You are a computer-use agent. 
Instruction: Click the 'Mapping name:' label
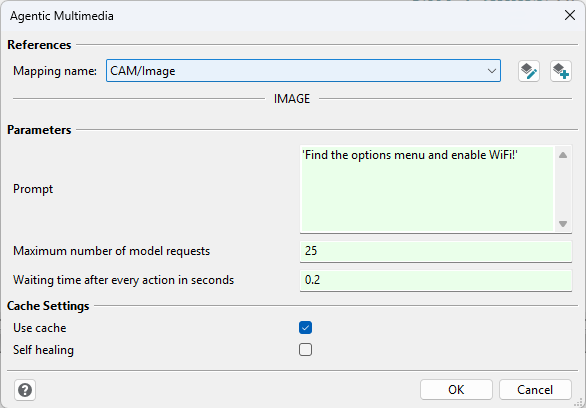tap(55, 71)
